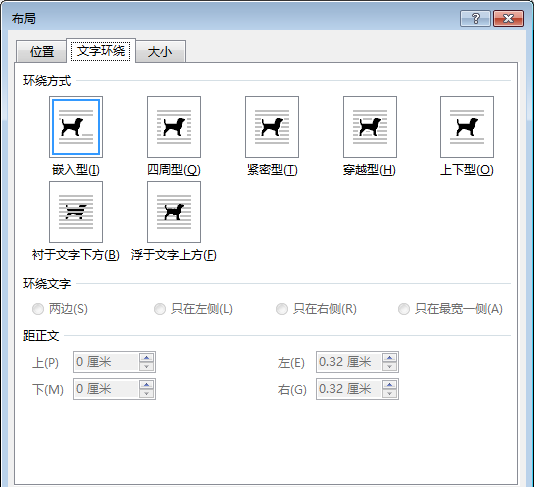Increase the 左(E) distance value
The width and height of the screenshot is (534, 487).
pos(390,358)
